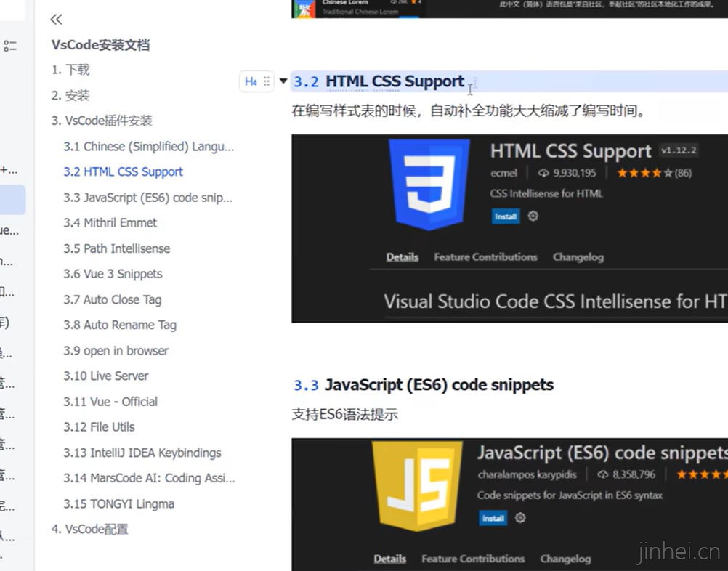
Task: Click the yellow JS logo image
Action: (x=417, y=485)
